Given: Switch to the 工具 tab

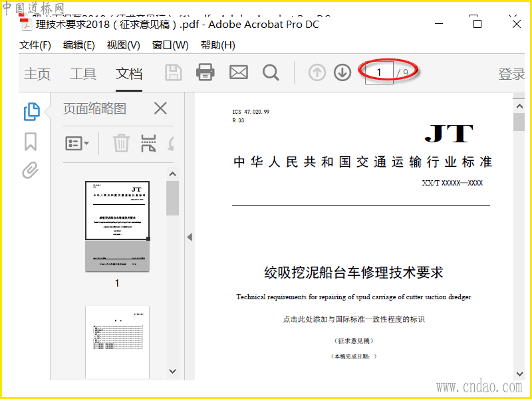Looking at the screenshot, I should [83, 74].
